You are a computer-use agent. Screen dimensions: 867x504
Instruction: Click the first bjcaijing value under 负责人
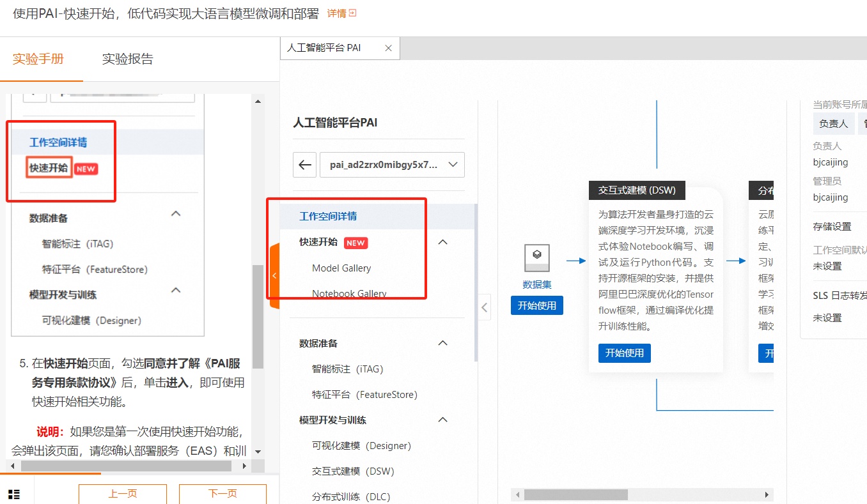[x=830, y=162]
